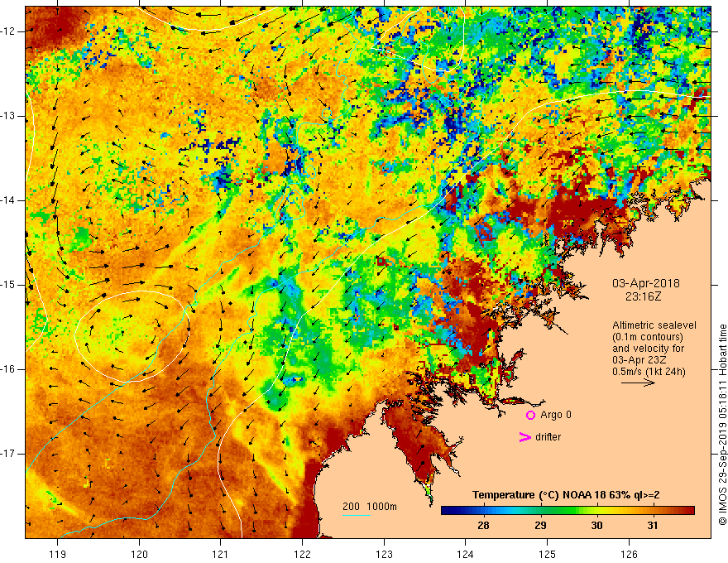Click the 'drifter' legend label

(548, 437)
